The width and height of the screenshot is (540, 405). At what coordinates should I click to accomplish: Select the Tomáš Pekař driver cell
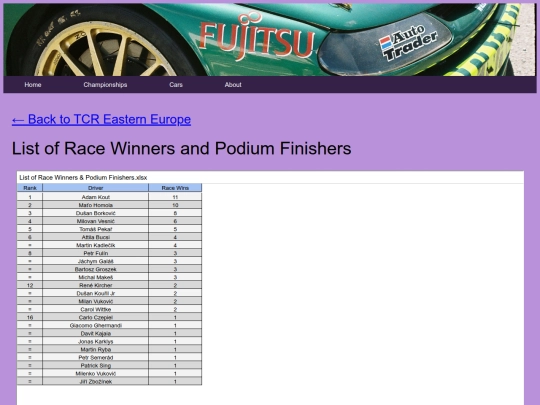point(95,229)
